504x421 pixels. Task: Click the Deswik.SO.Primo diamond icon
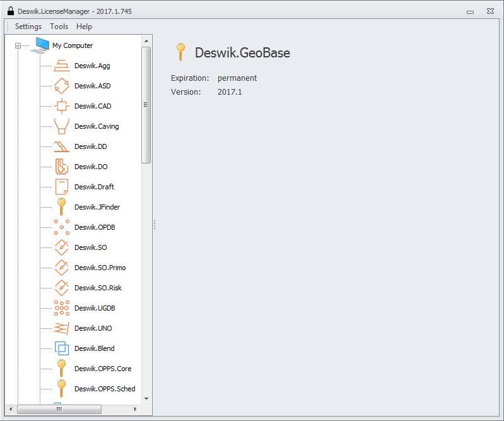point(61,268)
